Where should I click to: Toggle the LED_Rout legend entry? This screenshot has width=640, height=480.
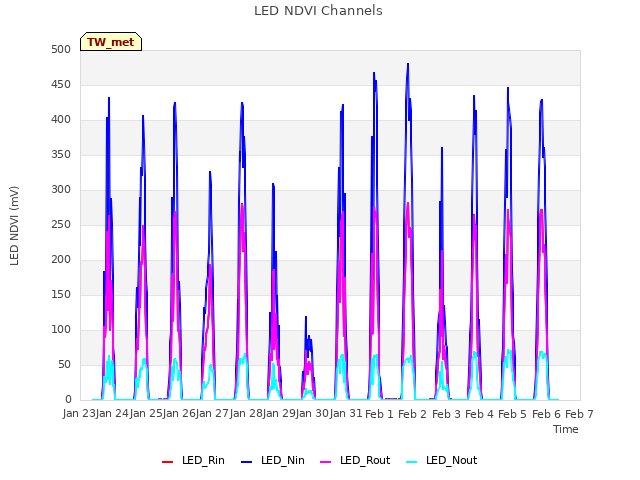355,461
